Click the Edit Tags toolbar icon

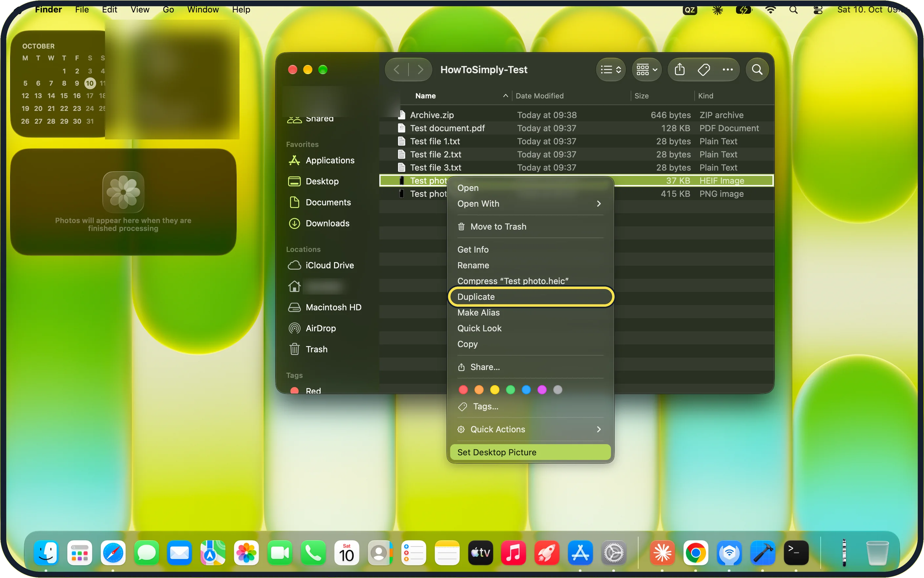(x=703, y=70)
